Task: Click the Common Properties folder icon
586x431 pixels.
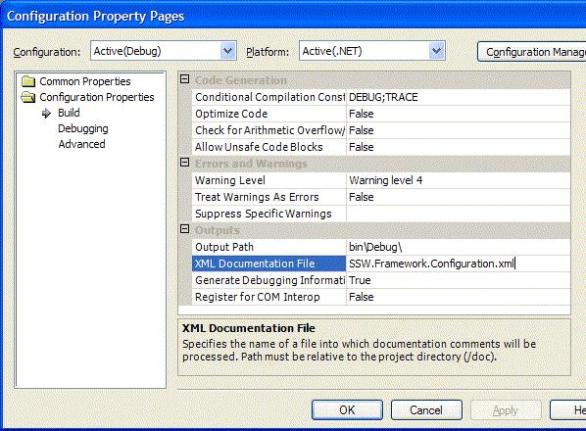Action: [x=28, y=81]
